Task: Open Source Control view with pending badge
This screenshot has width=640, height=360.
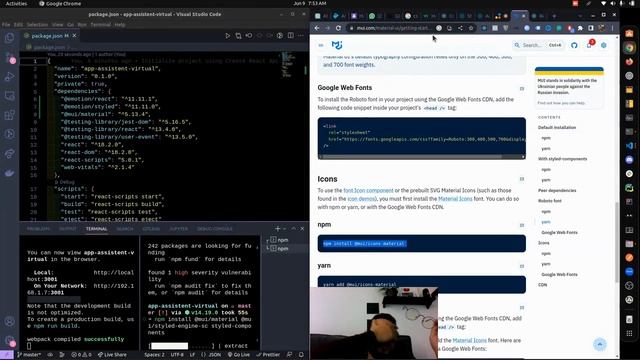Action: point(9,57)
